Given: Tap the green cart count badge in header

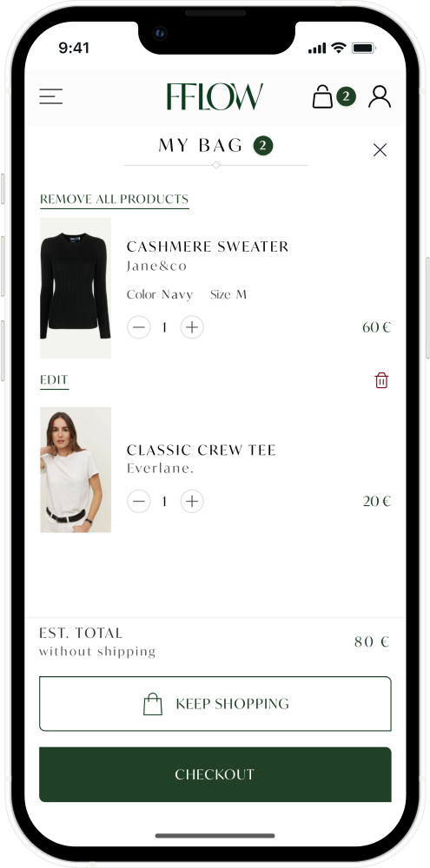Looking at the screenshot, I should click(x=346, y=97).
